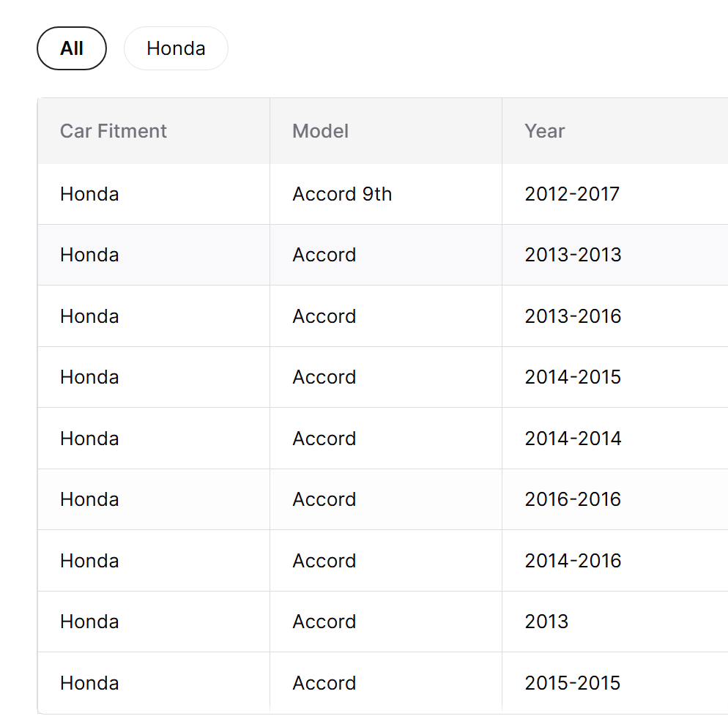Select the 2014-2015 year cell
Image resolution: width=728 pixels, height=716 pixels.
573,377
